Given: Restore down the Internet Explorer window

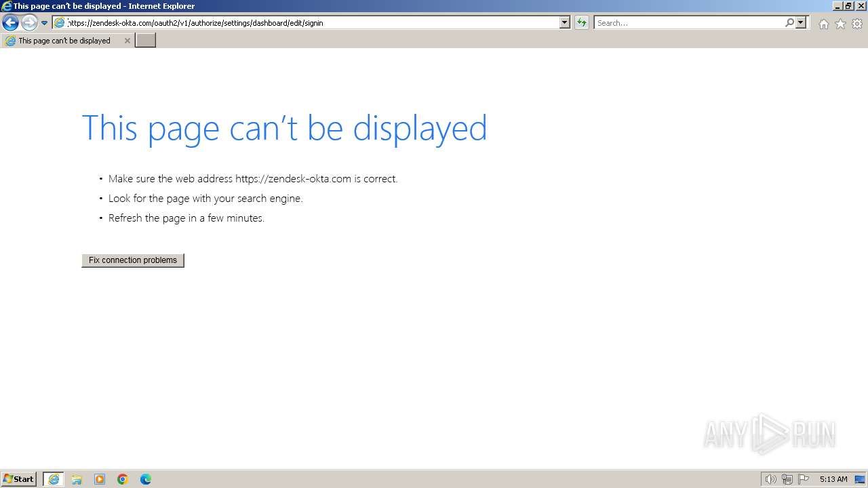Looking at the screenshot, I should (x=848, y=6).
